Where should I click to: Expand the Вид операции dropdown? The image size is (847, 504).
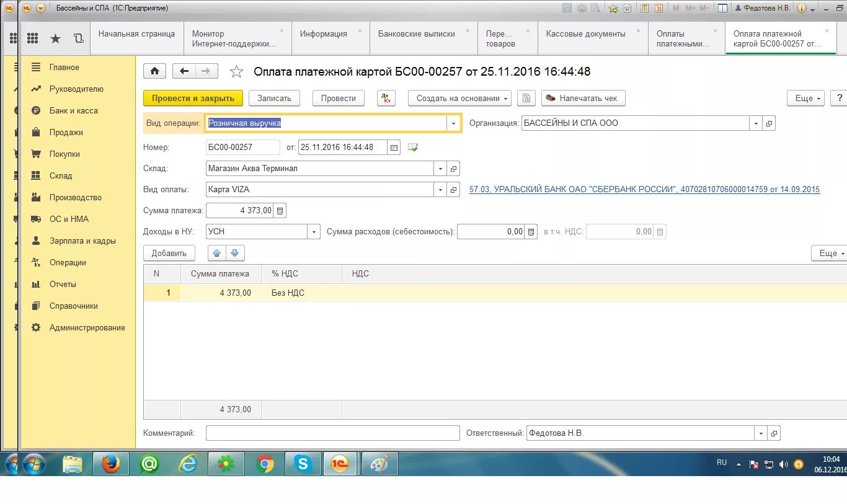(453, 123)
